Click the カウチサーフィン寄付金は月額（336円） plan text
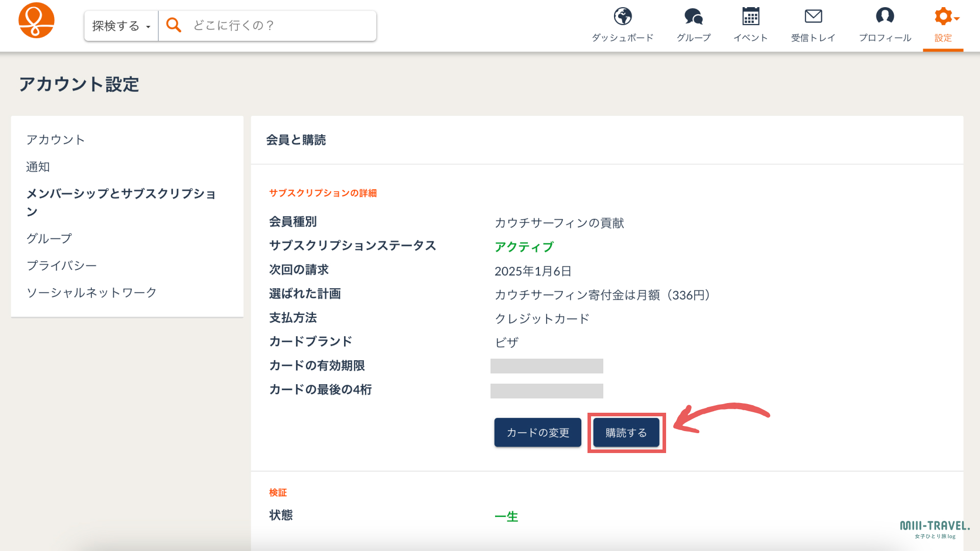The height and width of the screenshot is (551, 980). coord(603,295)
